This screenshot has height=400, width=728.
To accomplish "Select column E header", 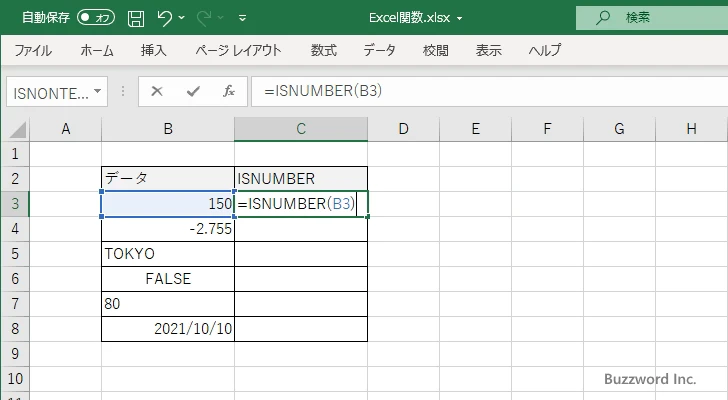I will (475, 129).
